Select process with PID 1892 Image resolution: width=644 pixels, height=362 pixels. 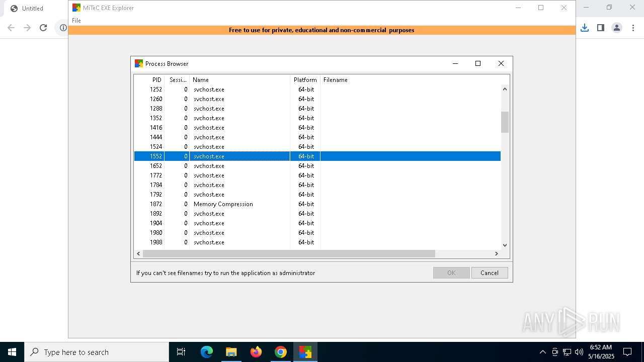pos(317,214)
